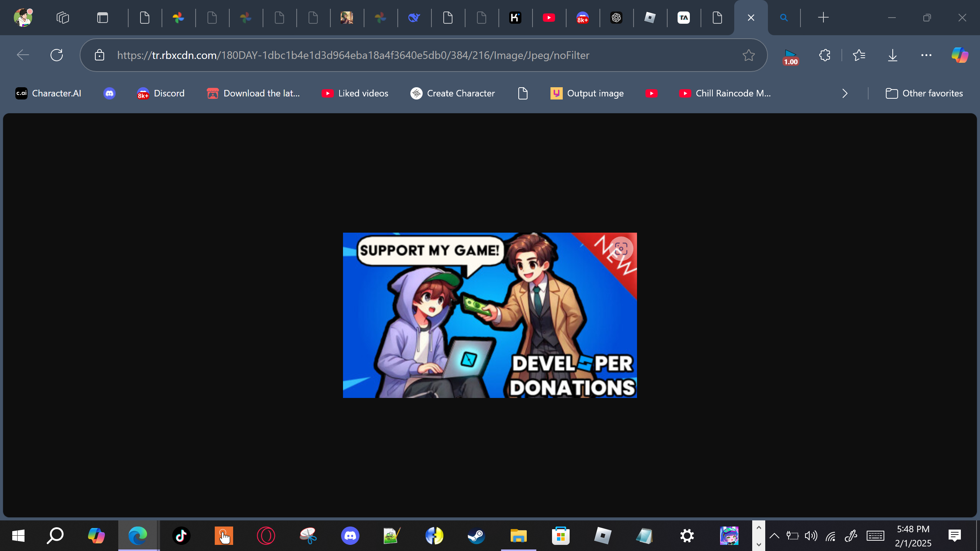Launch Steam from the taskbar
This screenshot has width=980, height=551.
pyautogui.click(x=476, y=536)
